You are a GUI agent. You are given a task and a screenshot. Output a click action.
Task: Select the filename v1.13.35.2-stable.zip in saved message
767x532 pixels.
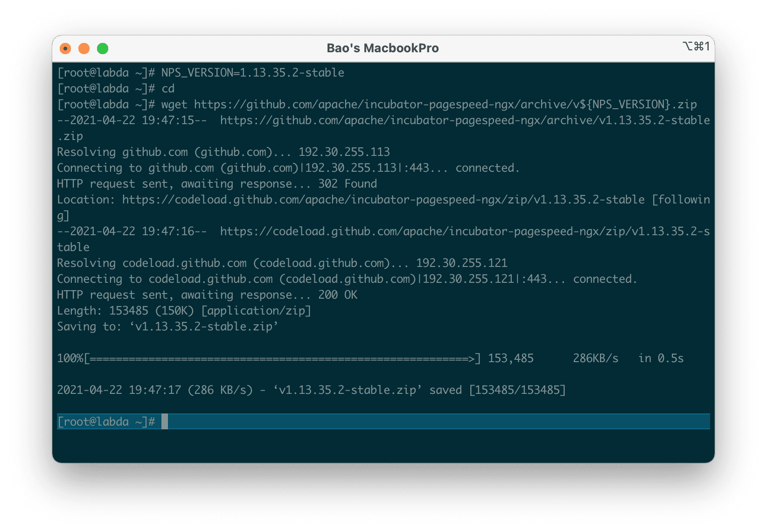(348, 390)
